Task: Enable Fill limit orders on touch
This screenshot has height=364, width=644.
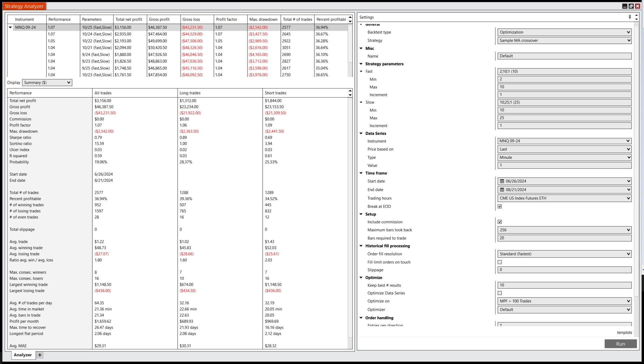Action: point(500,262)
